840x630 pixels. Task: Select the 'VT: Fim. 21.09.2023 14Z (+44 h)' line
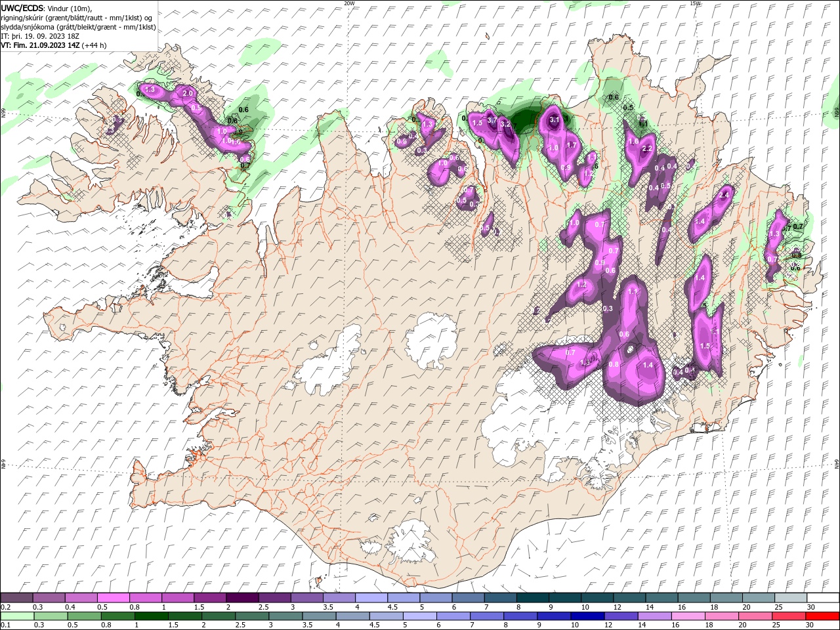click(x=54, y=45)
